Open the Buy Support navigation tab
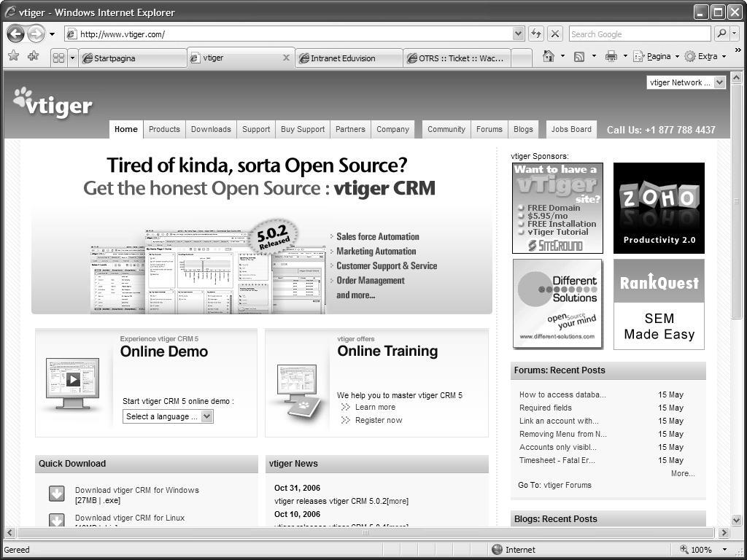The width and height of the screenshot is (747, 560). [x=303, y=129]
